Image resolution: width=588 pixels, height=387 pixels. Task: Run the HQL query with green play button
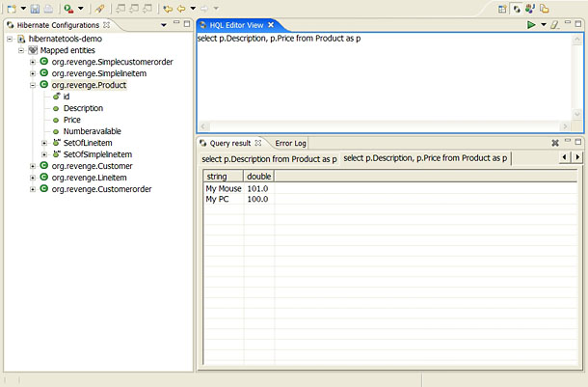click(x=531, y=24)
